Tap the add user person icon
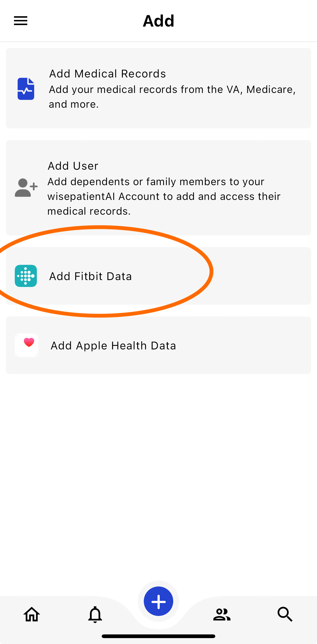This screenshot has height=644, width=317. pyautogui.click(x=26, y=188)
